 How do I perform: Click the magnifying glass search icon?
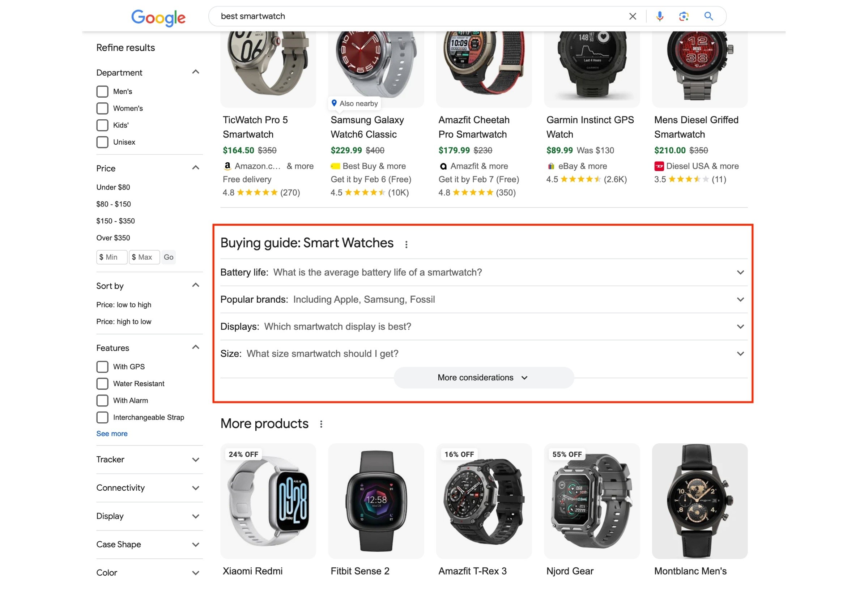[x=709, y=16]
